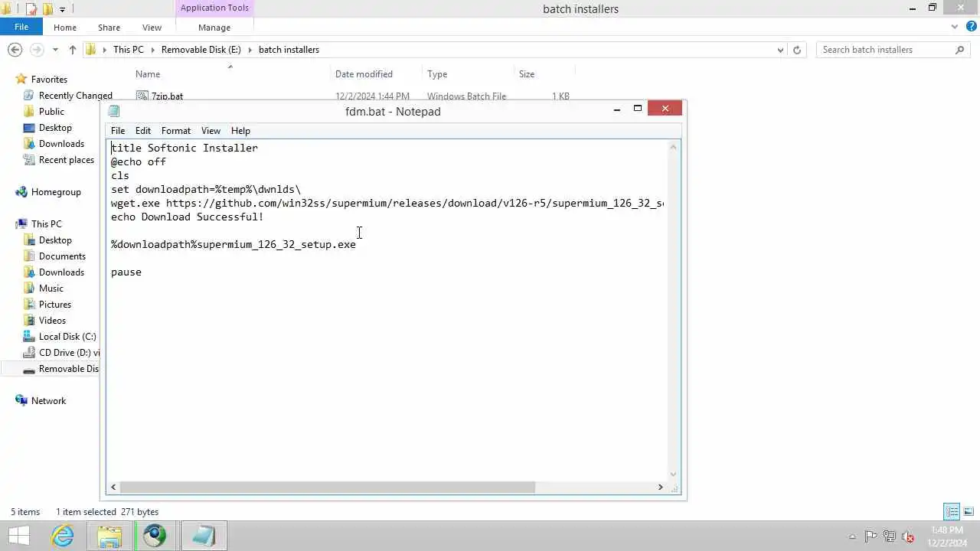
Task: Click This PC in the address breadcrumb
Action: (128, 50)
